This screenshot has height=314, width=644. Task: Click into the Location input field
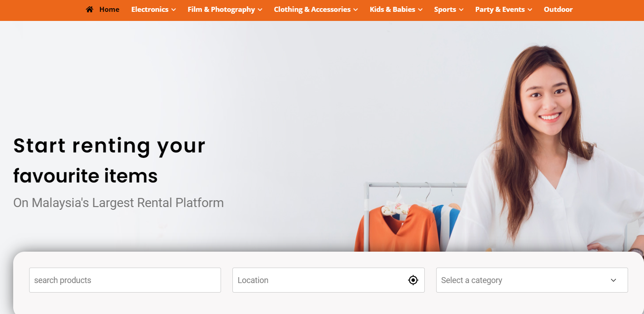pos(328,280)
